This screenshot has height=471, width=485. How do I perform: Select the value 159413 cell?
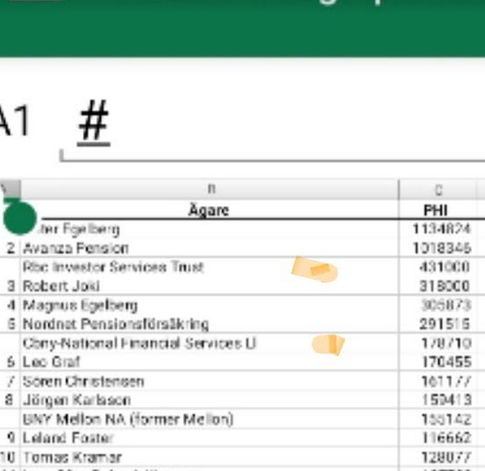[438, 400]
